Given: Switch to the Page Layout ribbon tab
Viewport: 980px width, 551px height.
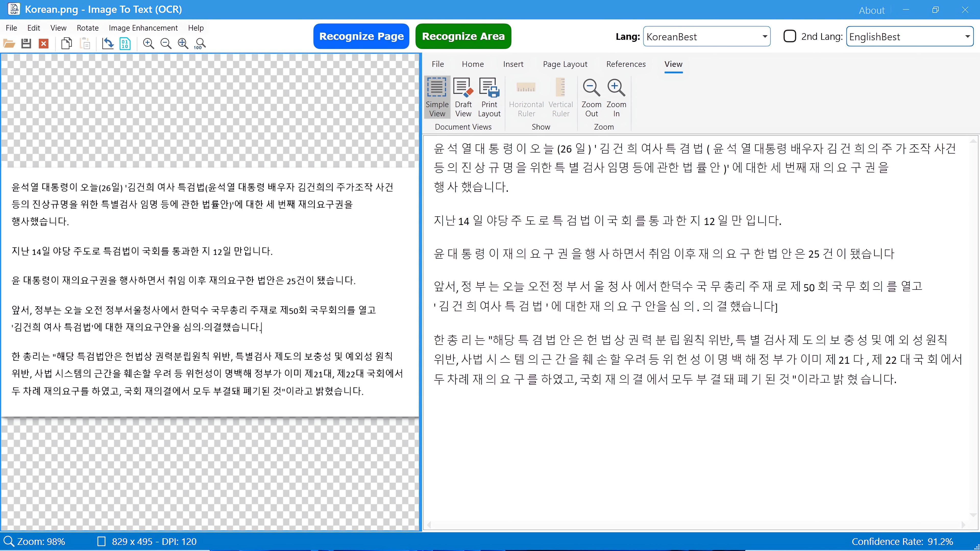Looking at the screenshot, I should click(x=565, y=64).
